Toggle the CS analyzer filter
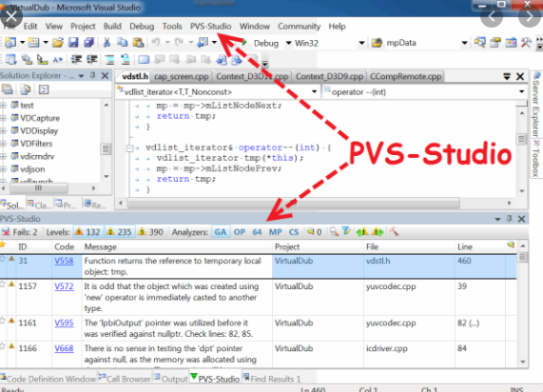Screen dimensions: 543x392 (x=294, y=232)
